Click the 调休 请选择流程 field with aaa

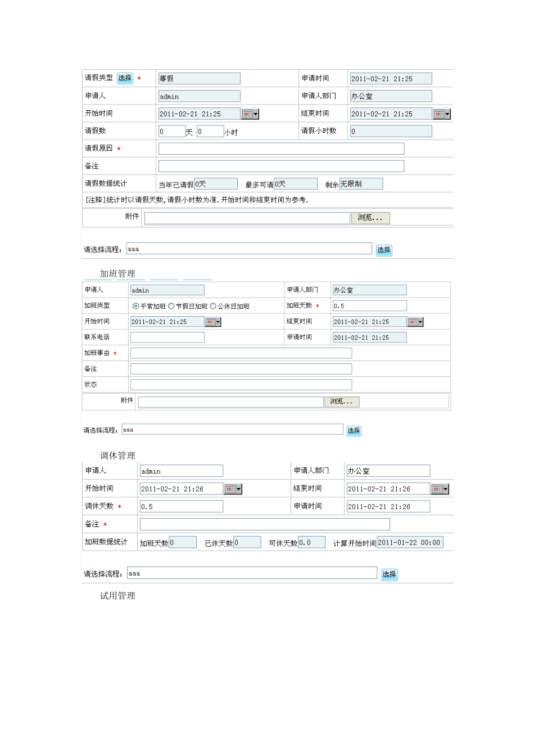(252, 573)
